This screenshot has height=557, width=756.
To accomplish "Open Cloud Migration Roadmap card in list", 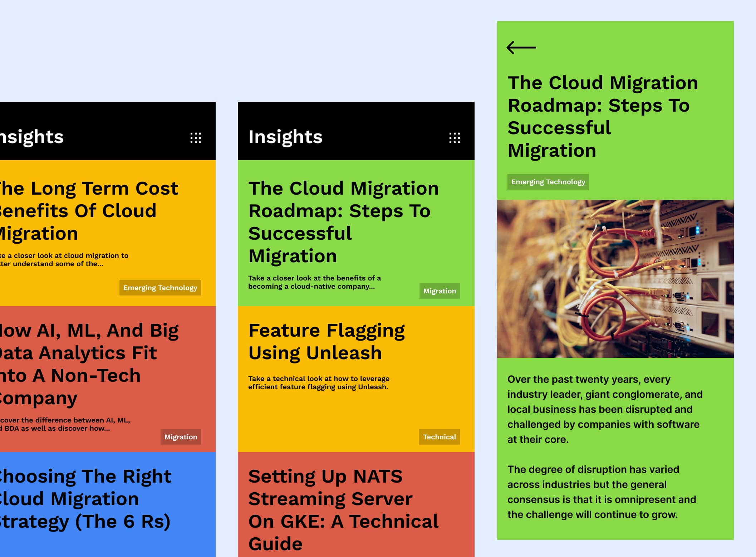I will (343, 222).
